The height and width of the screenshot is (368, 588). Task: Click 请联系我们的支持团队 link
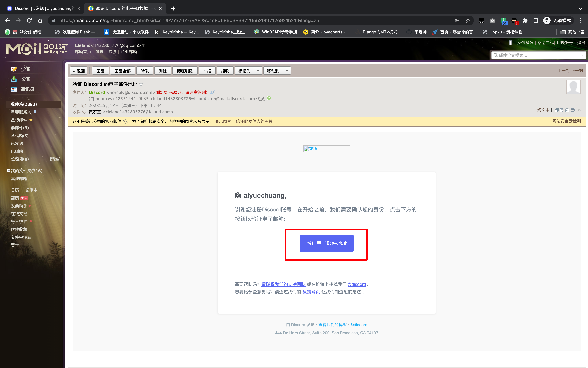(x=283, y=284)
